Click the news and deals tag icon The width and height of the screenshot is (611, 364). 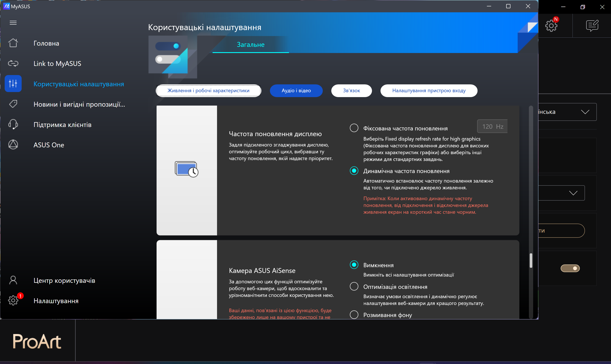(x=13, y=104)
